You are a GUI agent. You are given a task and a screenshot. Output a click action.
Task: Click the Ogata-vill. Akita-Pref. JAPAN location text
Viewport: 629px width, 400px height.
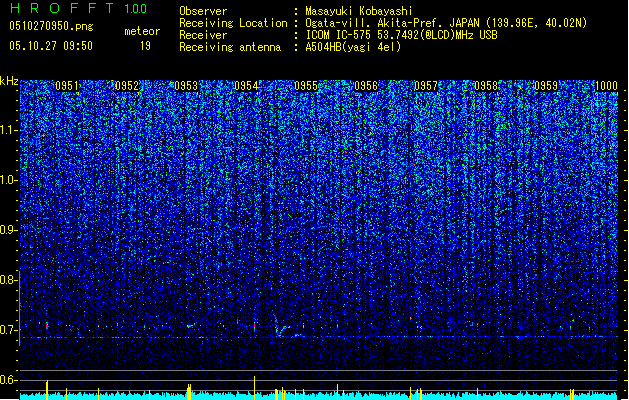(x=446, y=23)
